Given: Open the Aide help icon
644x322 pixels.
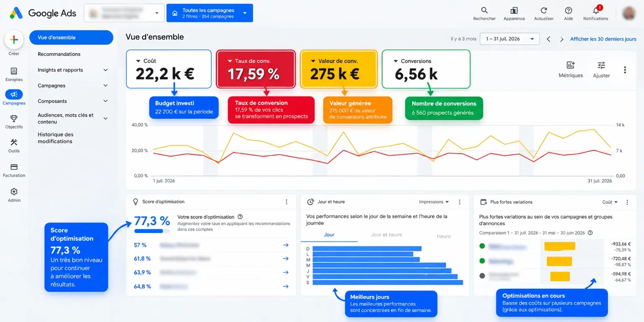Looking at the screenshot, I should [569, 10].
